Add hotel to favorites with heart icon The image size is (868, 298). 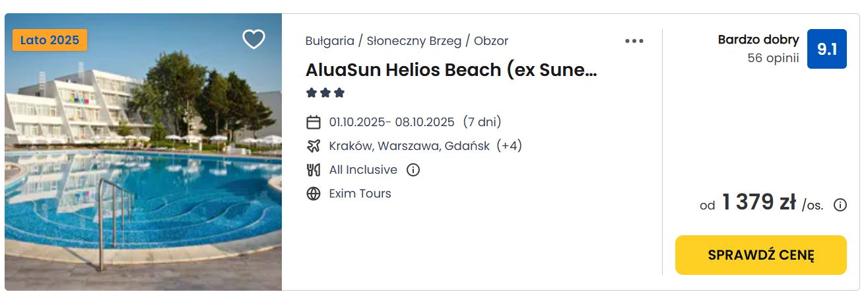(253, 40)
